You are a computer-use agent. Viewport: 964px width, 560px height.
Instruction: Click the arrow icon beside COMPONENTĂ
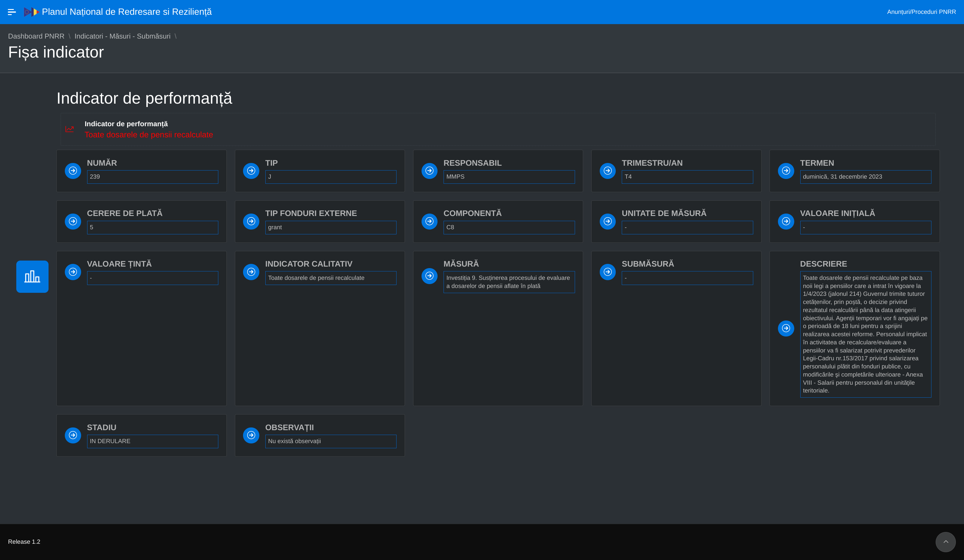click(429, 221)
